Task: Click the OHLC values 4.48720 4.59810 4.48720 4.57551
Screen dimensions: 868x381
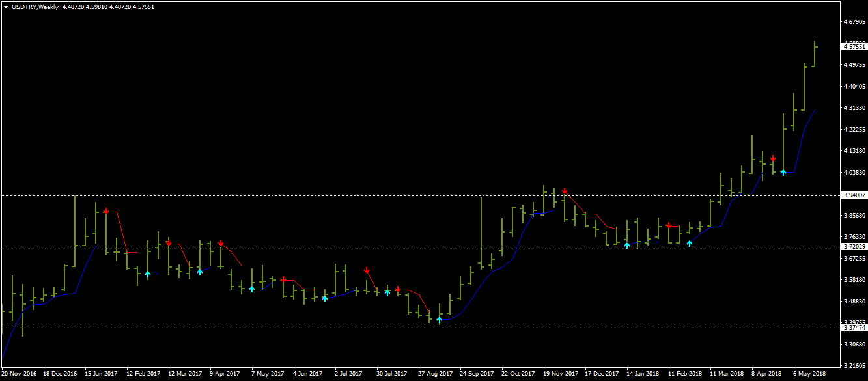Action: (108, 7)
